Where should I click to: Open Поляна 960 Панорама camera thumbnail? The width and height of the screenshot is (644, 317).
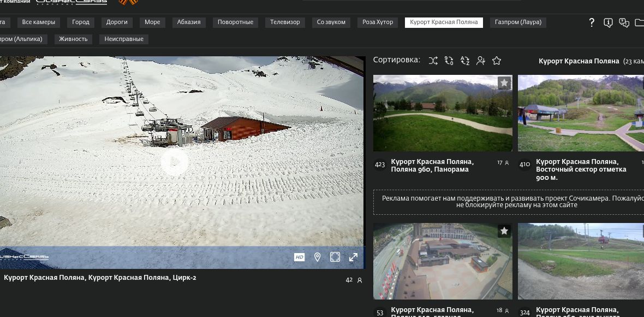(443, 113)
